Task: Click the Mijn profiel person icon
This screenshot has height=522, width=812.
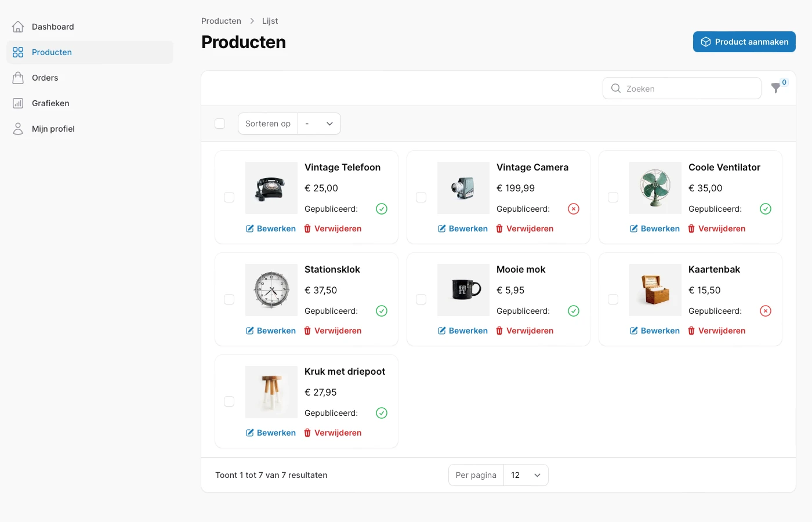Action: 18,129
